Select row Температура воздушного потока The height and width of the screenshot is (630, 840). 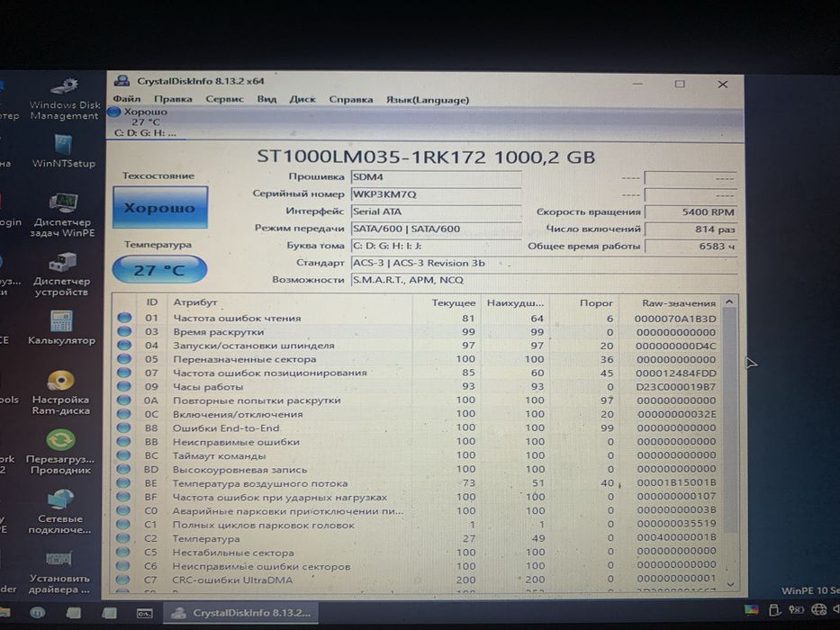click(418, 483)
